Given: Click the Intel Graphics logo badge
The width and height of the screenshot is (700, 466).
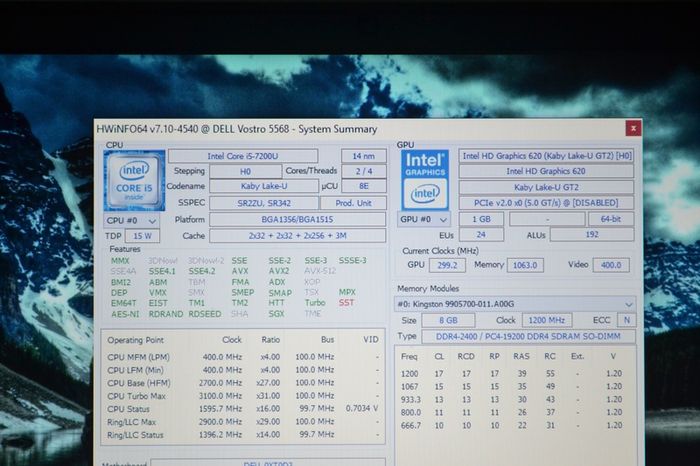Looking at the screenshot, I should point(425,180).
